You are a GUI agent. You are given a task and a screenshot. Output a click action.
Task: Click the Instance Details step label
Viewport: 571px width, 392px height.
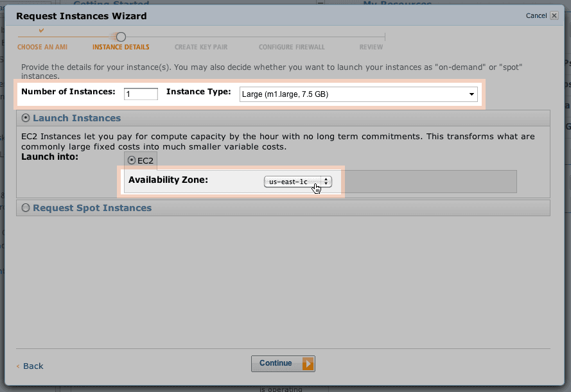120,47
